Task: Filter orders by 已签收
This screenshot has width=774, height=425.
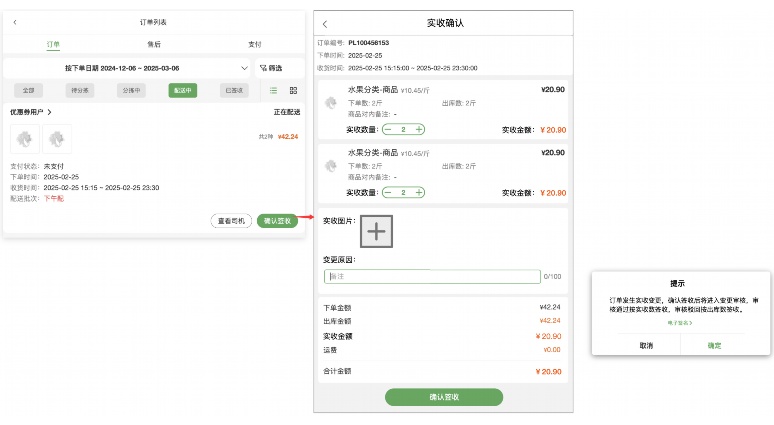Action: [x=234, y=90]
